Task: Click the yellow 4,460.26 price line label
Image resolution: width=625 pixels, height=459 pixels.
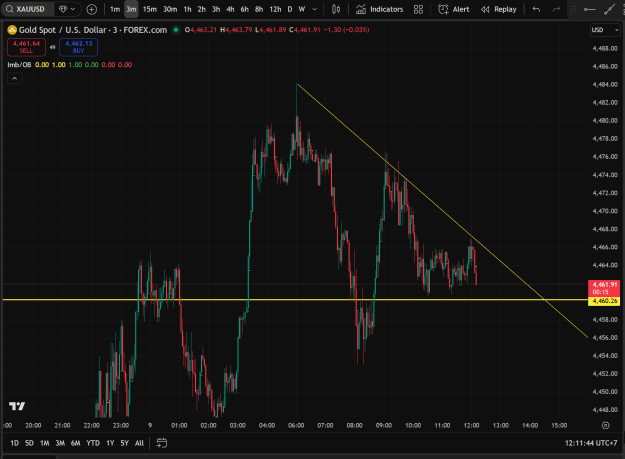Action: point(604,301)
